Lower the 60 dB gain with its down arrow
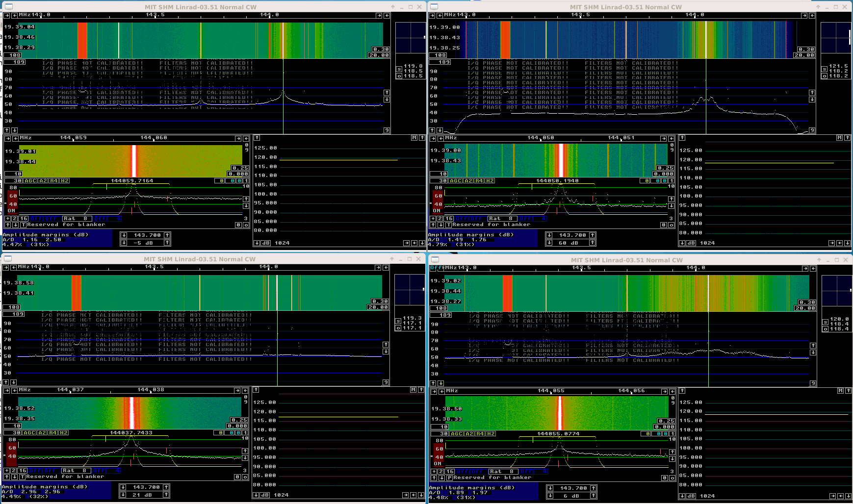Image resolution: width=853 pixels, height=504 pixels. (549, 243)
